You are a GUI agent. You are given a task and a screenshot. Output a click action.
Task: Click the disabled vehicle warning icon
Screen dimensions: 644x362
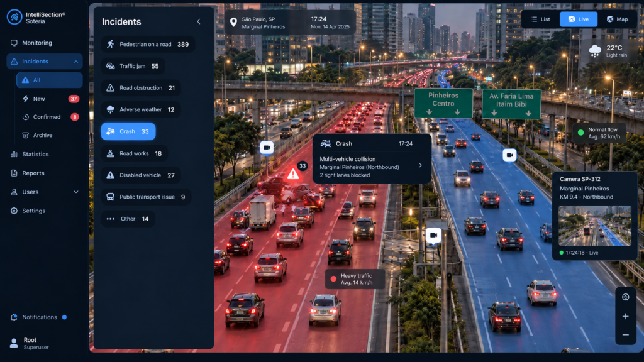(x=111, y=175)
